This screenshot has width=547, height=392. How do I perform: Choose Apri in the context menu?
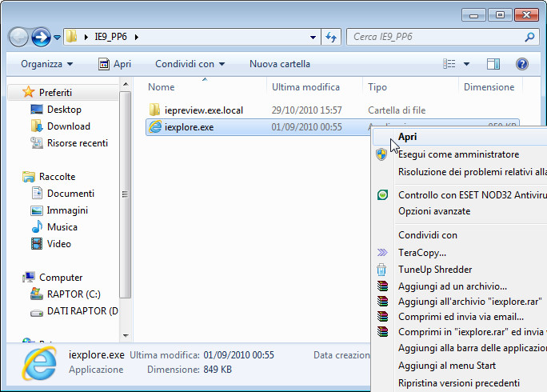(460, 137)
